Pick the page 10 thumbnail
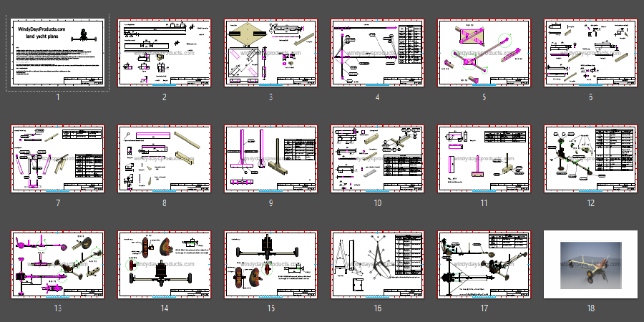The height and width of the screenshot is (322, 644). (x=377, y=159)
